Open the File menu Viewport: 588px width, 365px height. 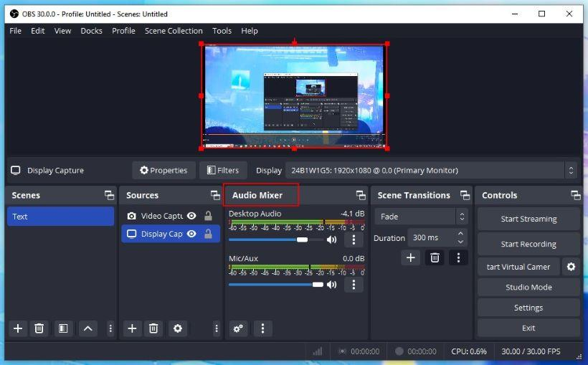[x=15, y=31]
